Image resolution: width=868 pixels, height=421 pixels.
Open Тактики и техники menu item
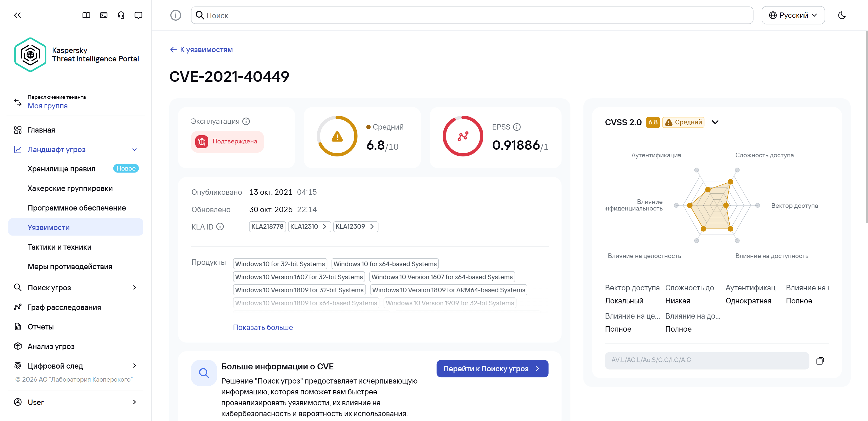59,247
